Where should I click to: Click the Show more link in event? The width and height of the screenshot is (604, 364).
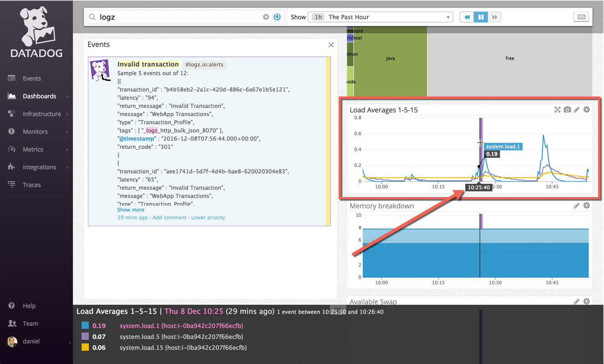[x=131, y=210]
